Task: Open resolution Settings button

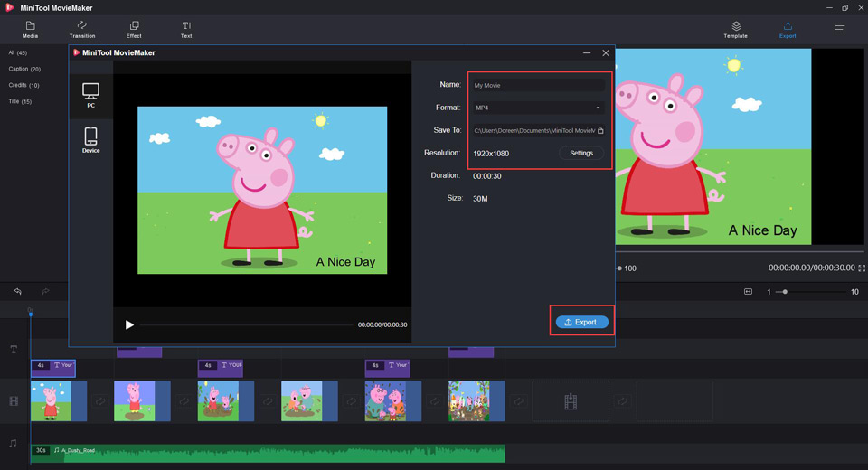Action: 581,154
